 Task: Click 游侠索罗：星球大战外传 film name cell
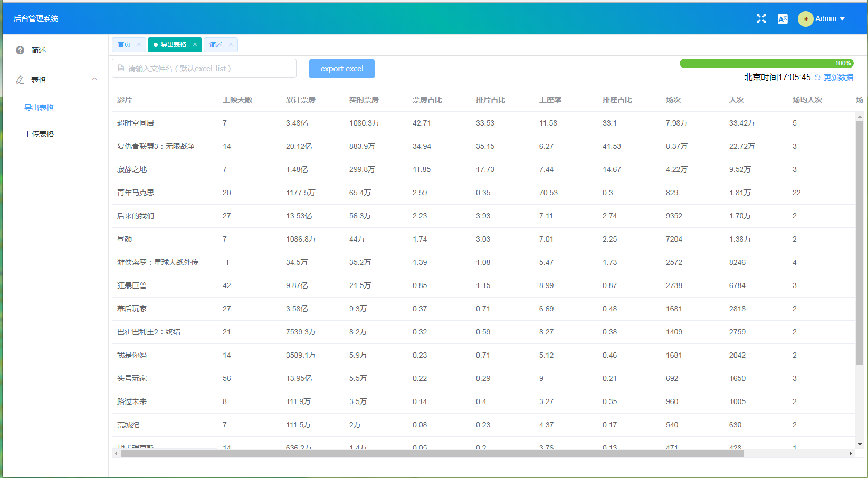click(158, 262)
